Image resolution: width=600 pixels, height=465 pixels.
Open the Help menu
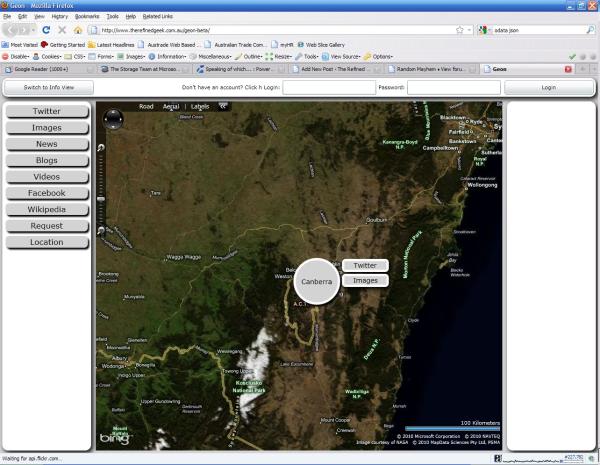pos(131,16)
